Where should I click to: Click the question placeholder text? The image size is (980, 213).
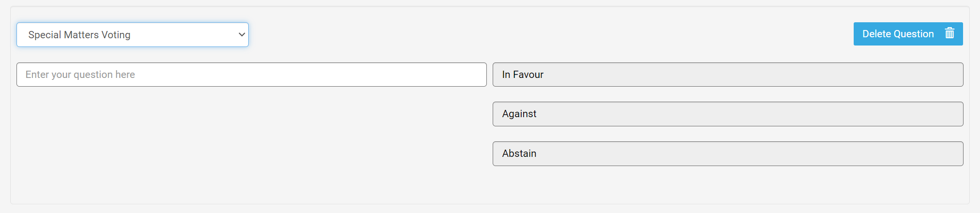point(80,75)
